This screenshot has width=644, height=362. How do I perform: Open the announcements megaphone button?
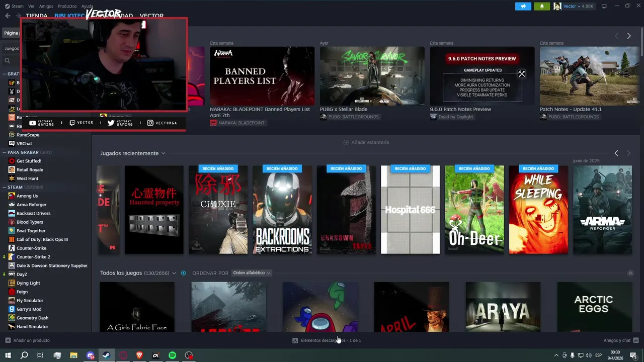pyautogui.click(x=523, y=6)
